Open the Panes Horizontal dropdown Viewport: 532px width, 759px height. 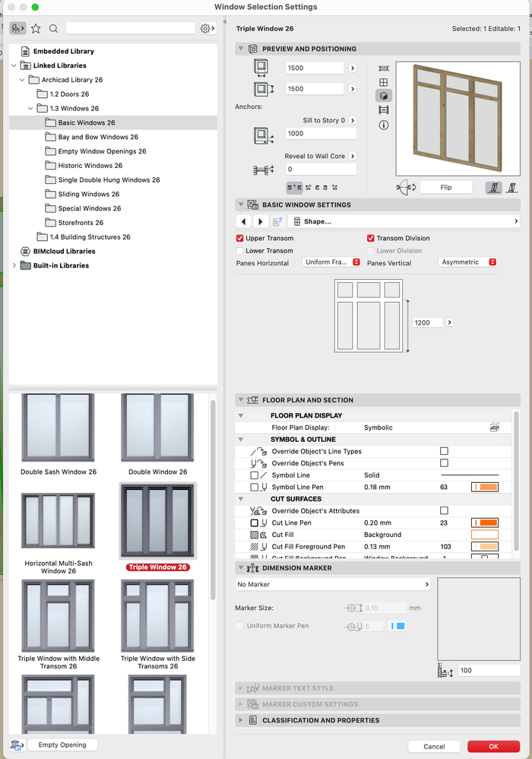[331, 262]
